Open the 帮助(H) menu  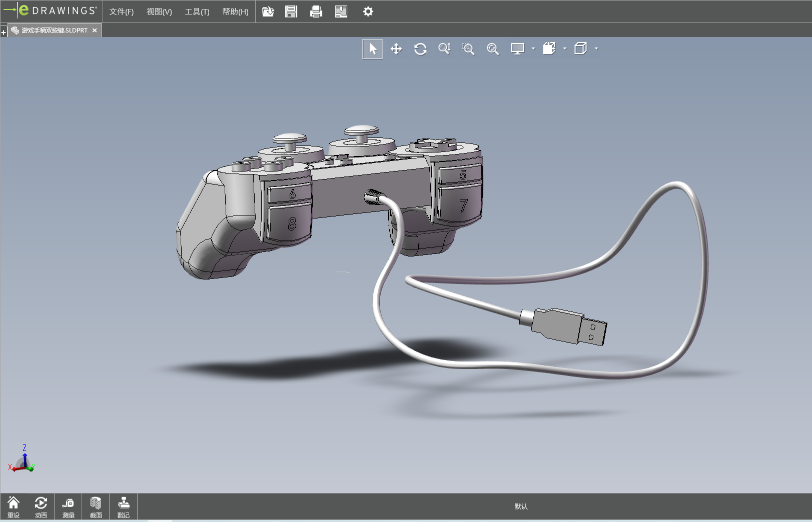(235, 11)
